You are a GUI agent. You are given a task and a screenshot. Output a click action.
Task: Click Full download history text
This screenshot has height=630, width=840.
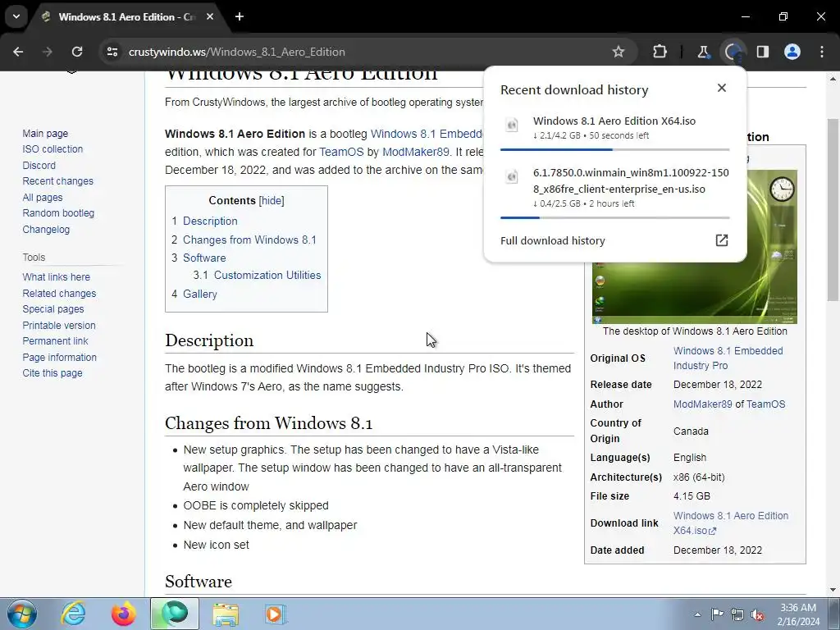tap(552, 240)
